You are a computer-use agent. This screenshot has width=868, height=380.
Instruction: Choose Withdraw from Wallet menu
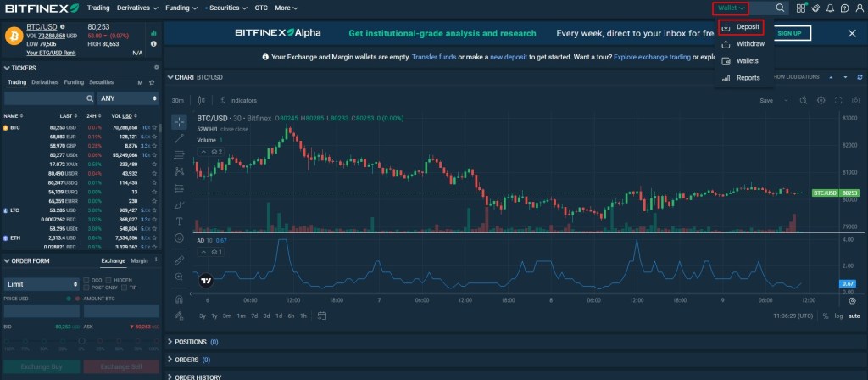[744, 44]
